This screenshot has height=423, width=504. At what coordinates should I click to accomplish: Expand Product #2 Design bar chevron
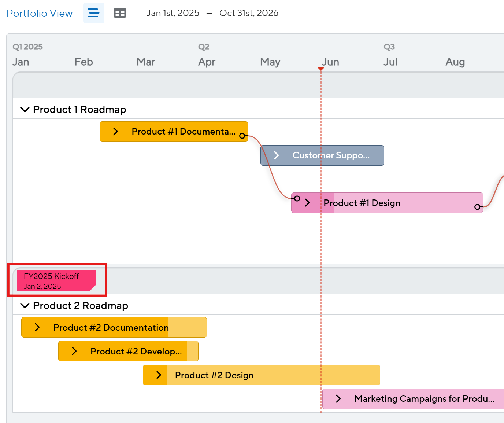pos(159,375)
